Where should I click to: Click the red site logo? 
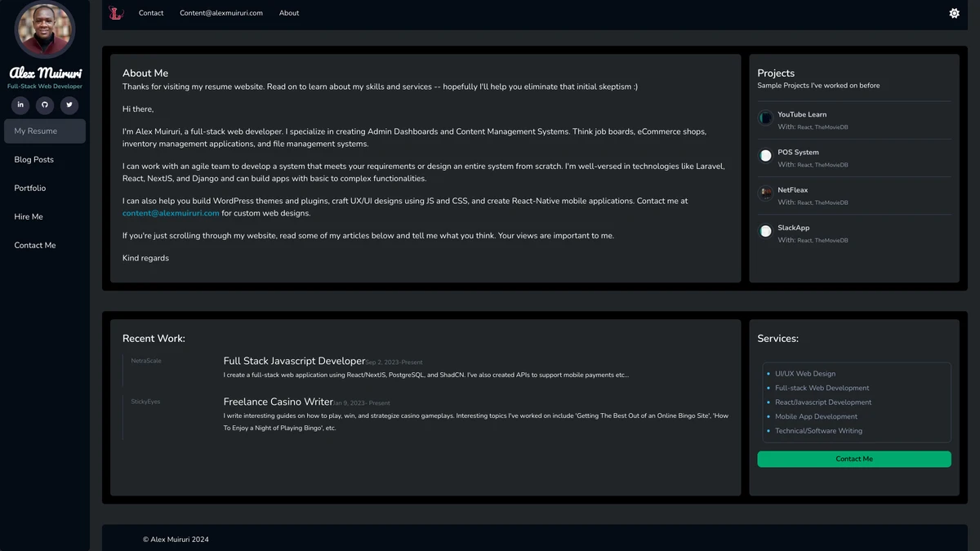(116, 13)
